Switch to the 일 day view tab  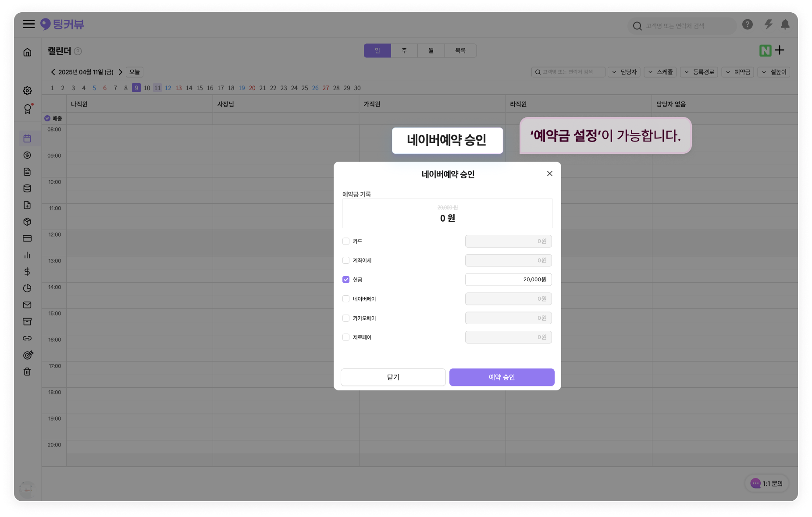pos(378,51)
